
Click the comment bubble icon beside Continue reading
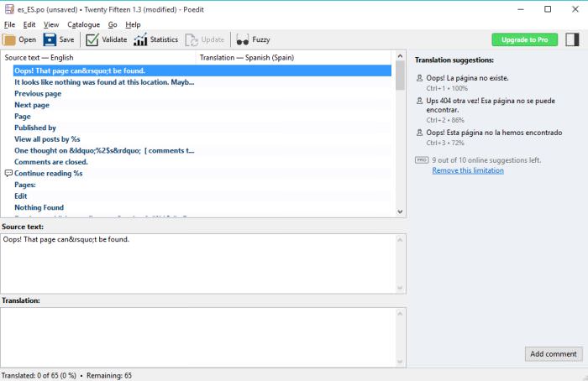point(8,173)
